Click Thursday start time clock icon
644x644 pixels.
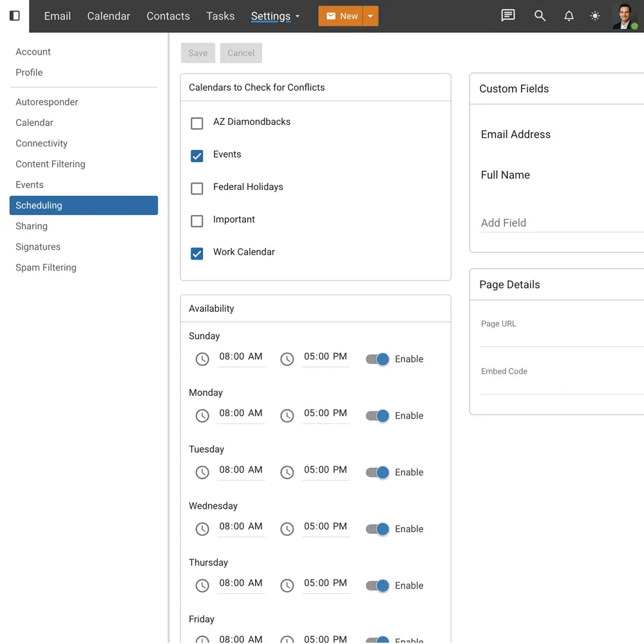click(202, 585)
